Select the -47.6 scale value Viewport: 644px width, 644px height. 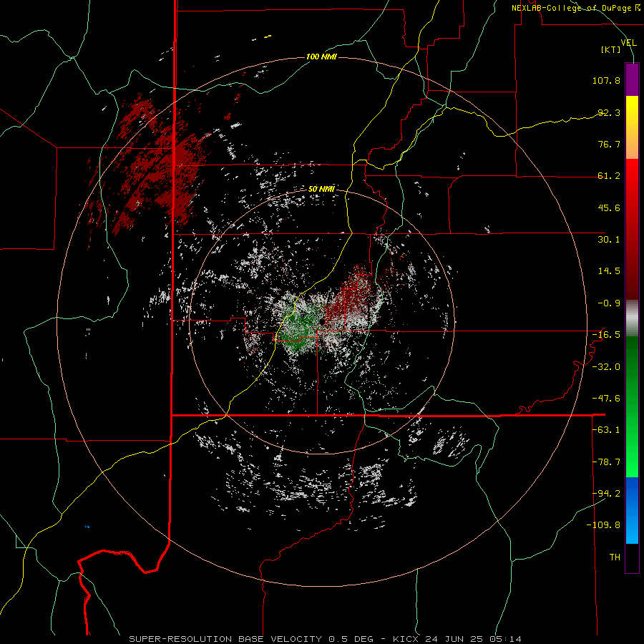pos(606,399)
